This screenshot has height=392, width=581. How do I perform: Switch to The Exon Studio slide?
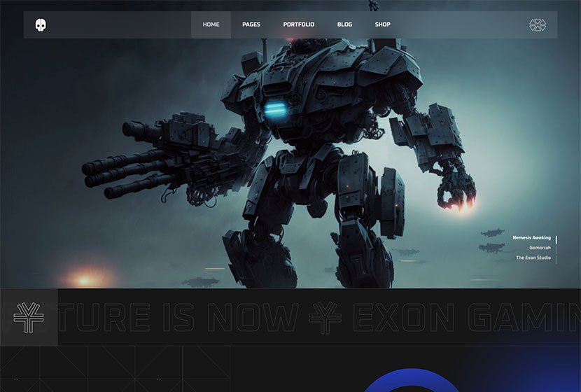point(533,258)
